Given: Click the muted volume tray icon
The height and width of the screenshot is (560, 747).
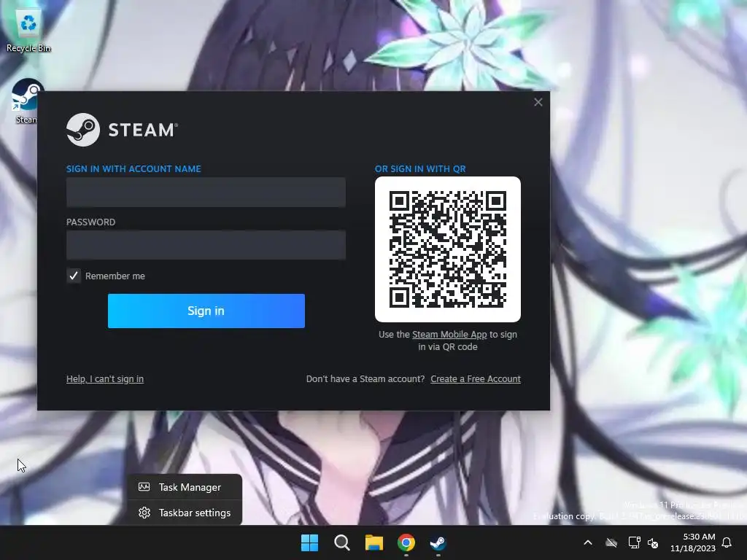Looking at the screenshot, I should 653,542.
